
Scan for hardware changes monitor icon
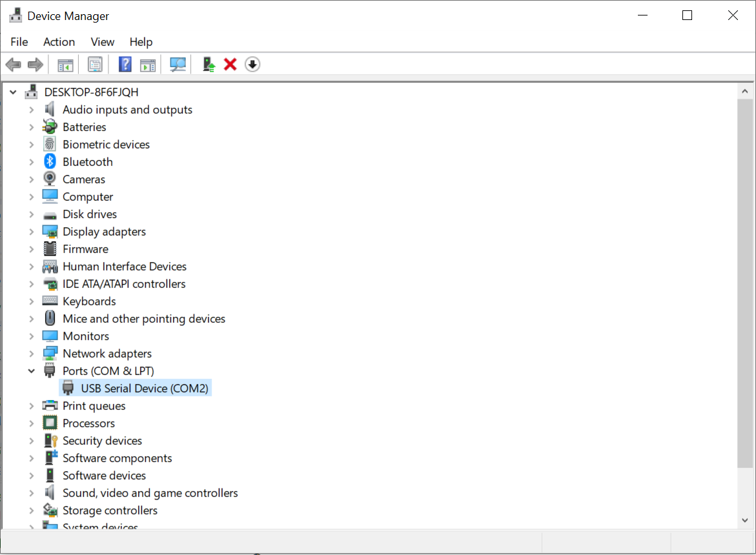[178, 65]
